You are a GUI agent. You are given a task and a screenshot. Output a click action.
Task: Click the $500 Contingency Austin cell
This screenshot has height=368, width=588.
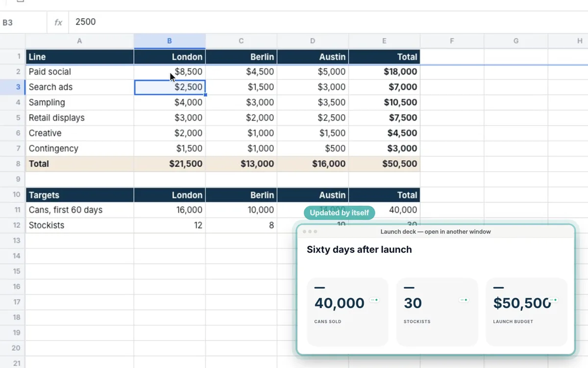point(313,148)
